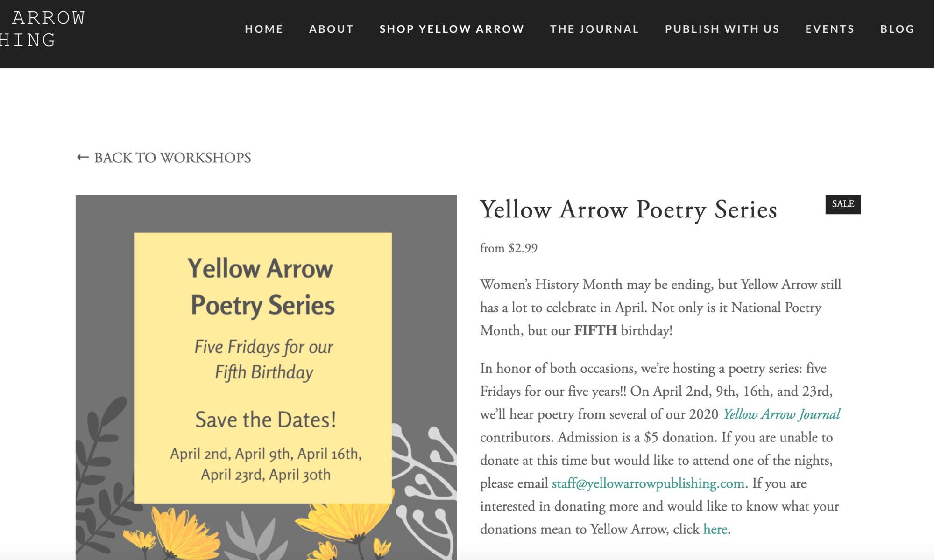This screenshot has height=560, width=934.
Task: Follow the Back to Workshops link text
Action: [x=172, y=158]
